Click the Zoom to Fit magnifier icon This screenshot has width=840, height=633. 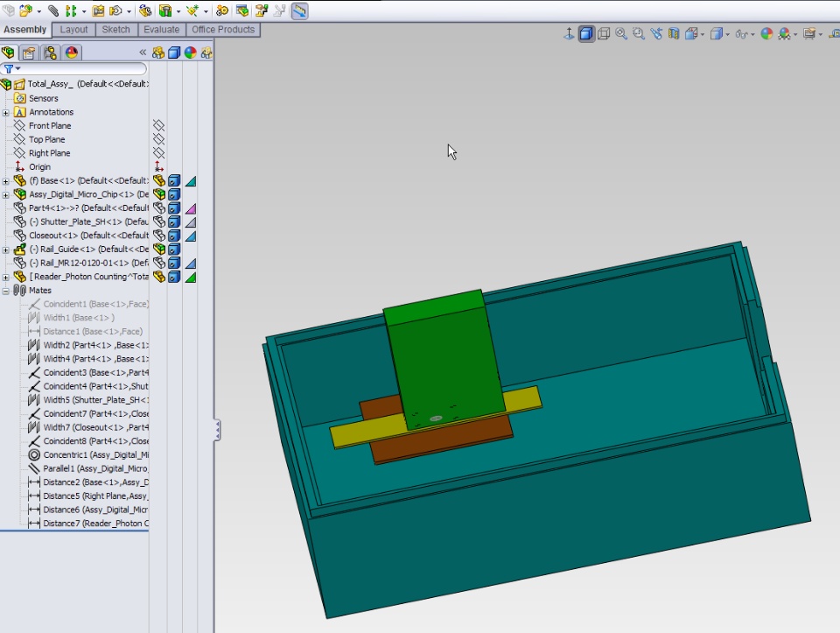point(621,34)
